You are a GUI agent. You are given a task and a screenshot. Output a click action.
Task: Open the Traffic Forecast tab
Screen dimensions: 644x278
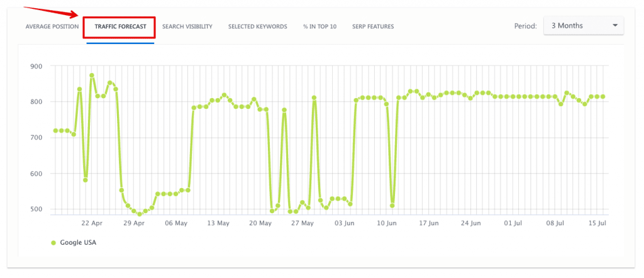(120, 26)
